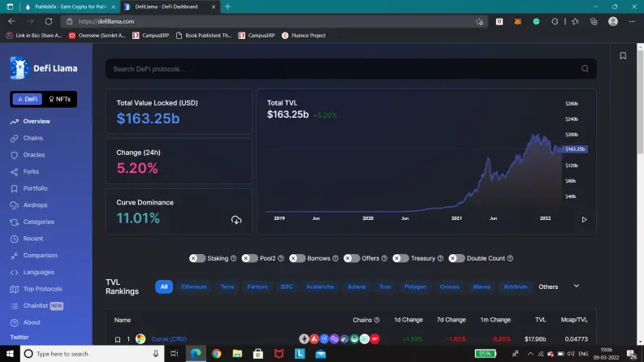Open Mail app from taskbar
Screen dimensions: 644x362
click(320, 353)
